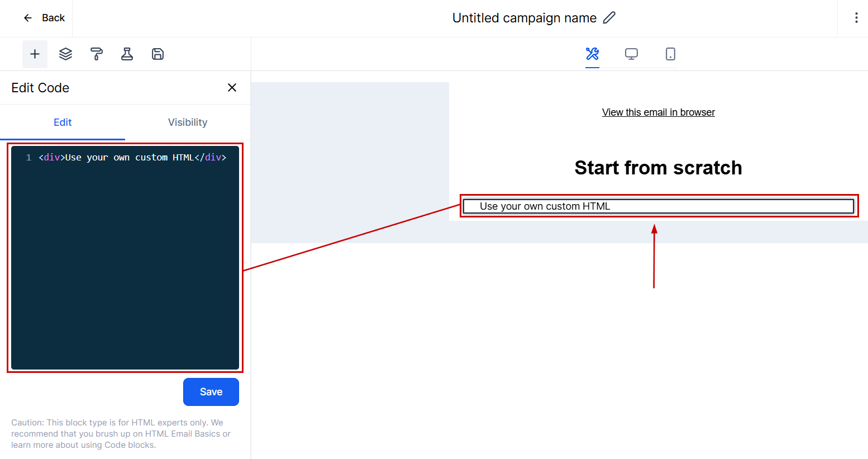Viewport: 868px width, 459px height.
Task: Select the paint roller styles icon
Action: (96, 54)
